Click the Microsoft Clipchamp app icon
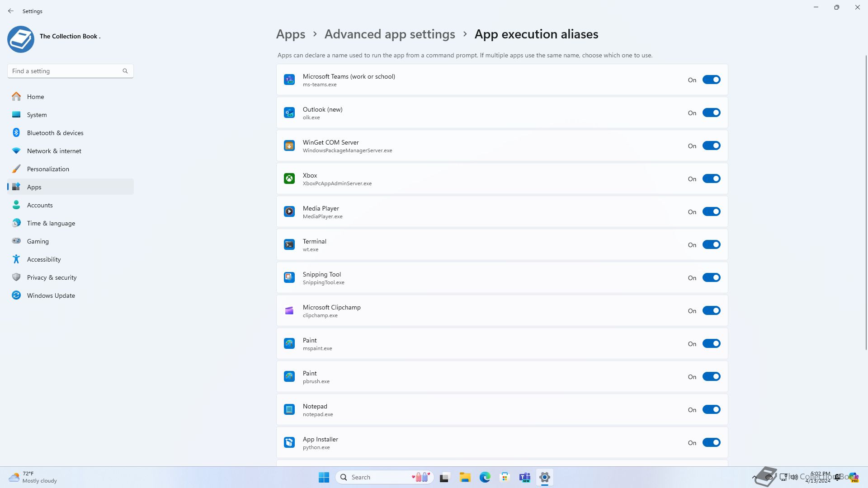868x488 pixels. pos(289,310)
